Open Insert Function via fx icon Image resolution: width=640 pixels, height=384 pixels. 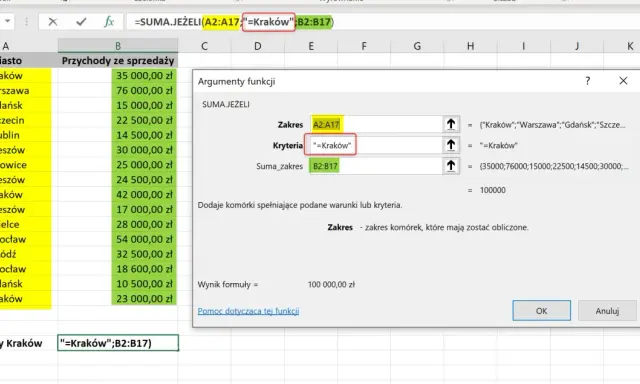(109, 22)
